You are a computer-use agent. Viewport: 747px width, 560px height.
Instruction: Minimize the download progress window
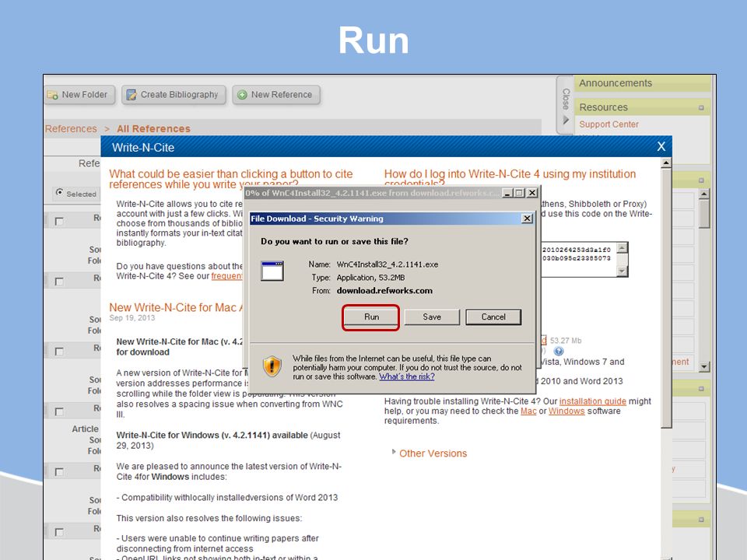tap(507, 193)
